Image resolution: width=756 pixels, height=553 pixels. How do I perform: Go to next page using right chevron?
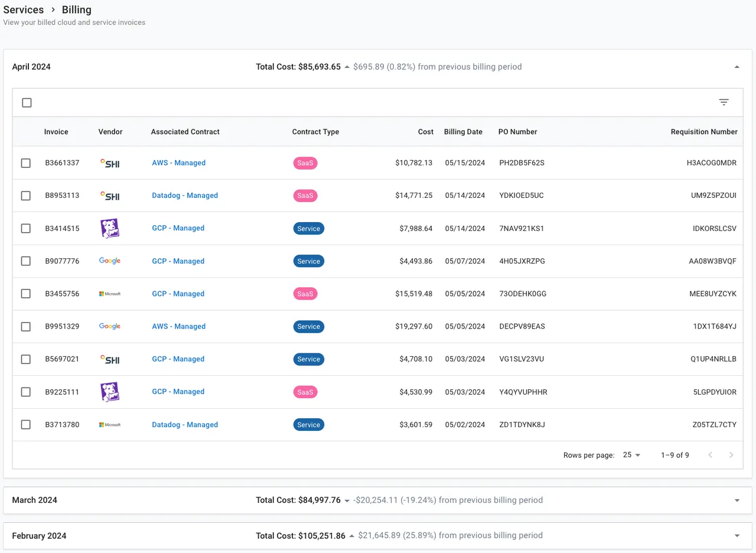731,455
